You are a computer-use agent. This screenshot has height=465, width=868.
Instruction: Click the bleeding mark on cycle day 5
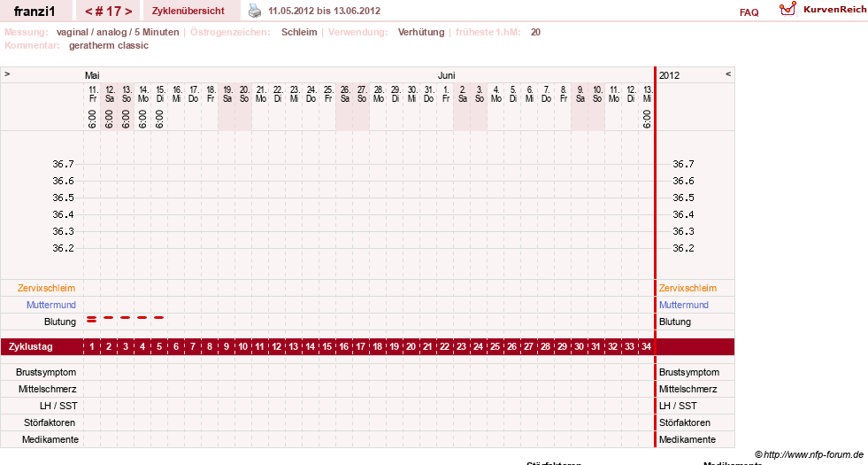(159, 318)
